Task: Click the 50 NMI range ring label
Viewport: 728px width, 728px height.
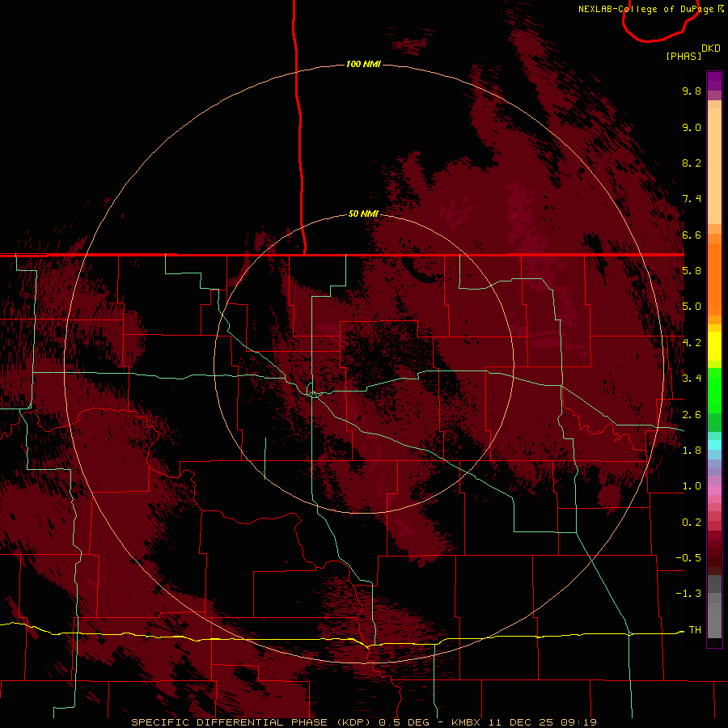Action: (x=363, y=214)
